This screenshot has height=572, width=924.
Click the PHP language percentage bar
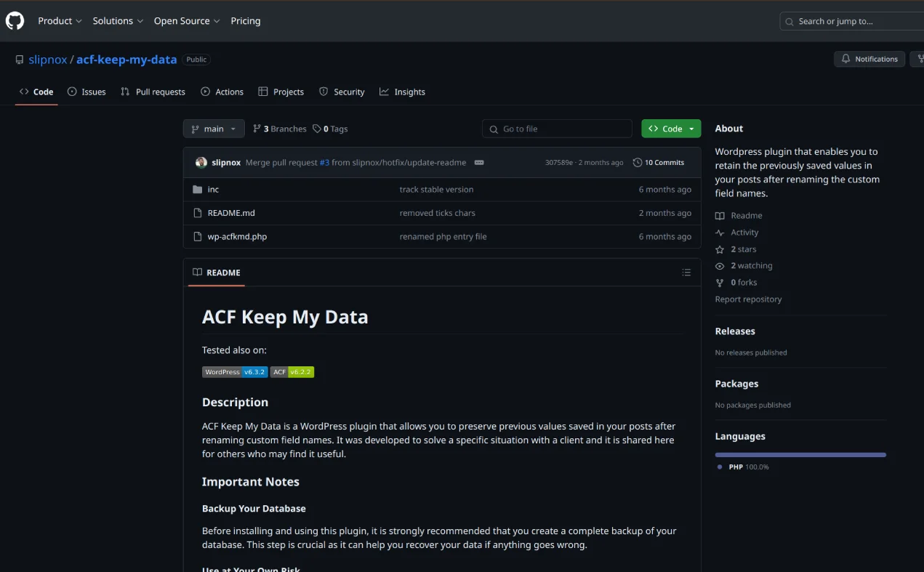800,455
